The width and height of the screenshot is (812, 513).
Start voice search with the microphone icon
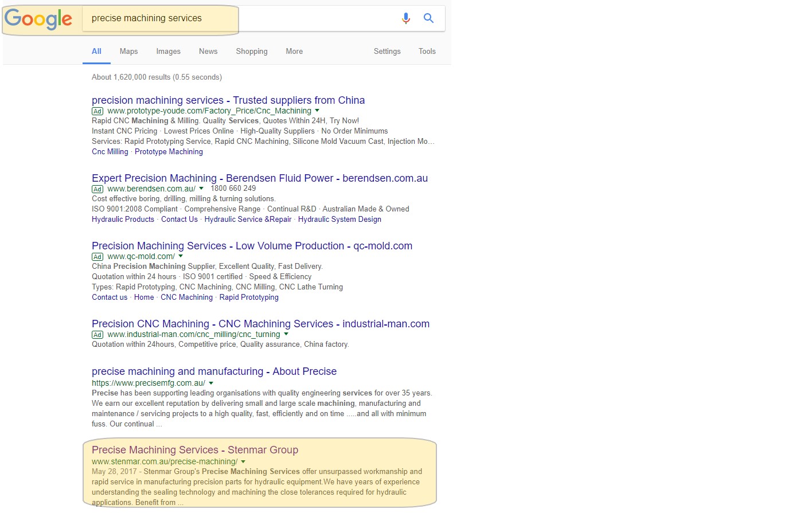point(406,18)
